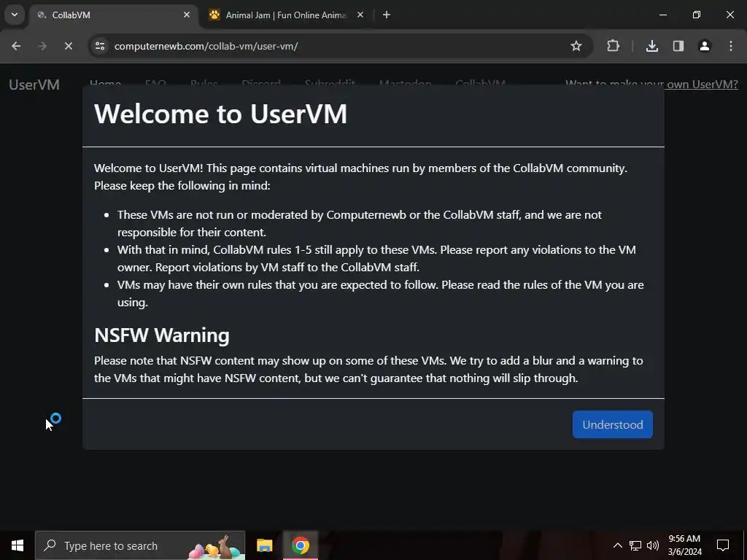Restore down the Chrome window
The height and width of the screenshot is (560, 747).
697,15
